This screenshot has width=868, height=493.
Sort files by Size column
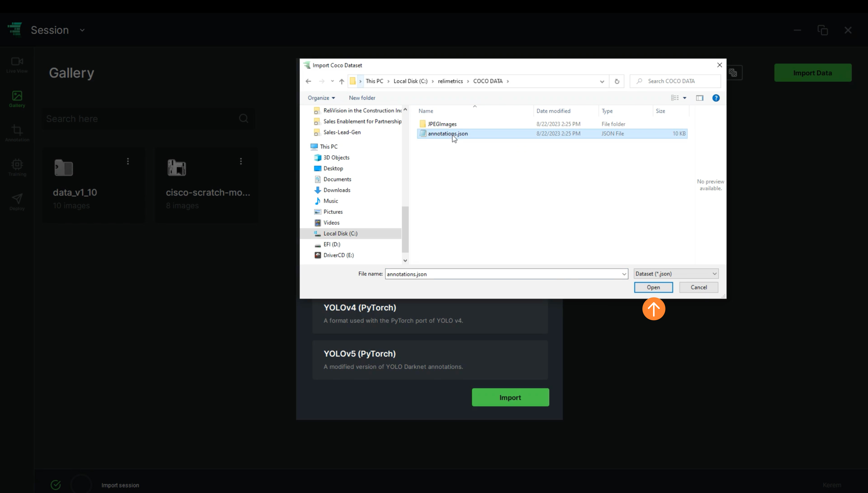(671, 111)
